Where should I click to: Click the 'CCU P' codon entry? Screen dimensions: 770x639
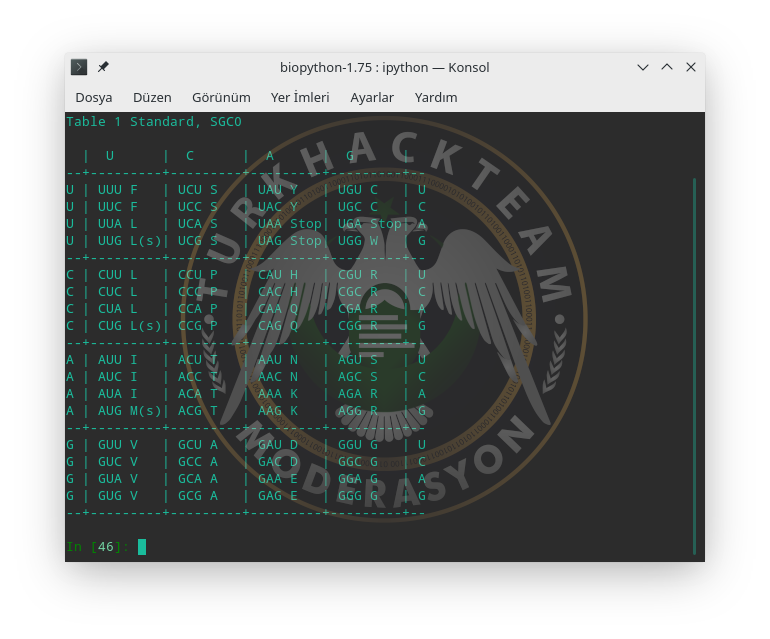tap(198, 275)
